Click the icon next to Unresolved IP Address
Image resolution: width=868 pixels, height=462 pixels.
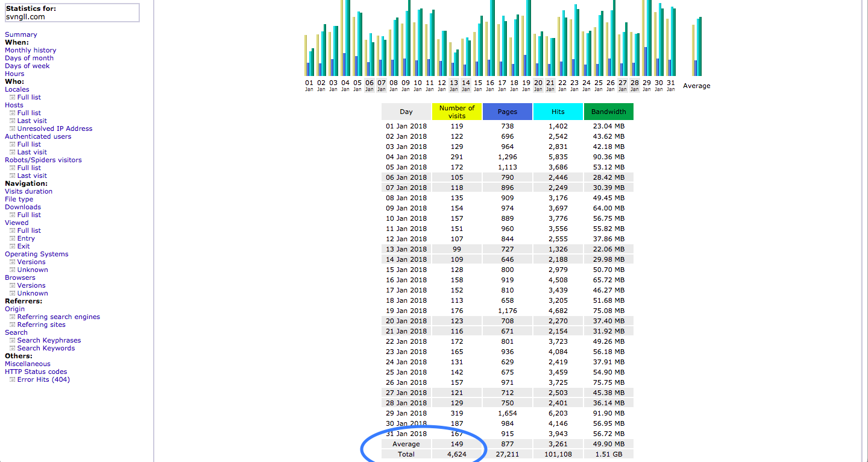(x=13, y=128)
